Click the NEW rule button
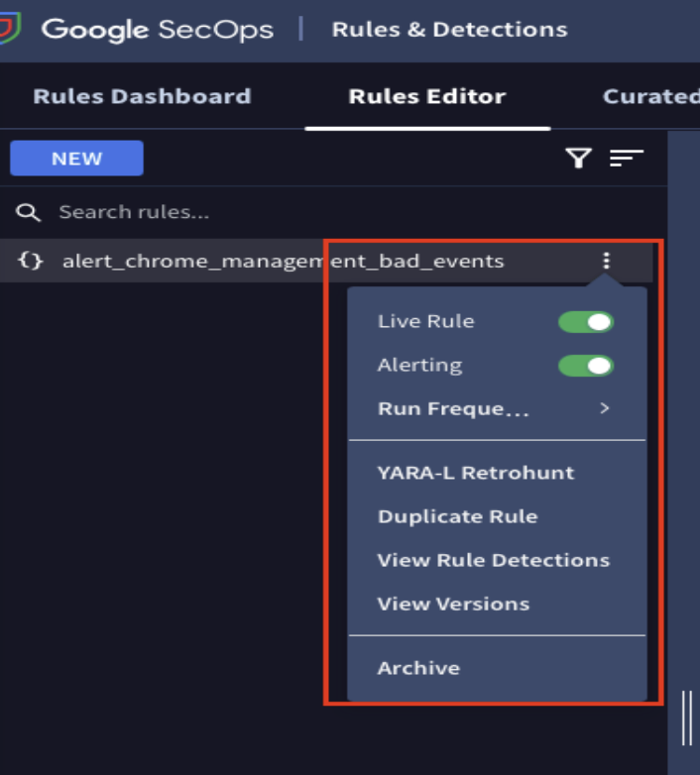Viewport: 700px width, 775px height. point(76,159)
